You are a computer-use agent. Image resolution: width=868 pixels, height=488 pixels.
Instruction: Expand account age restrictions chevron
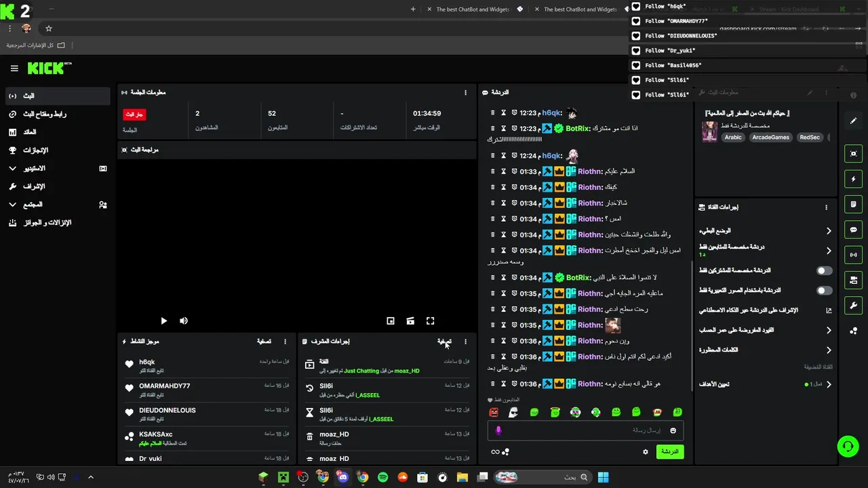(x=829, y=330)
